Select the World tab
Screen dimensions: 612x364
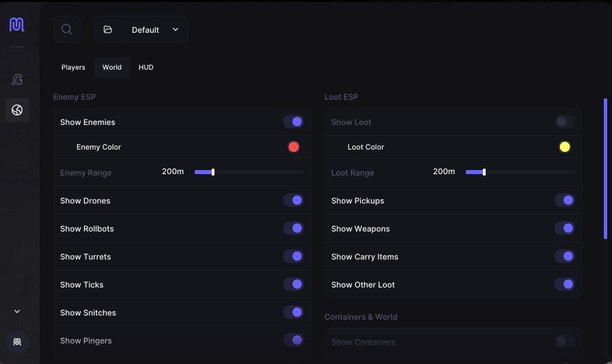[x=112, y=67]
